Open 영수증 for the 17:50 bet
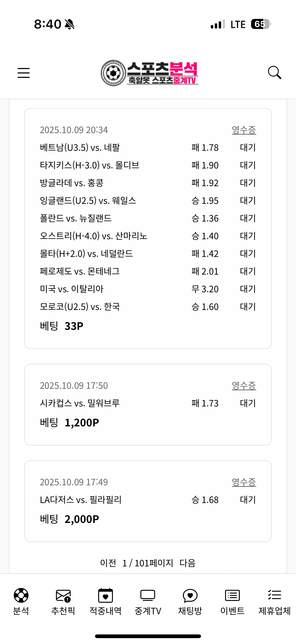 coord(244,386)
